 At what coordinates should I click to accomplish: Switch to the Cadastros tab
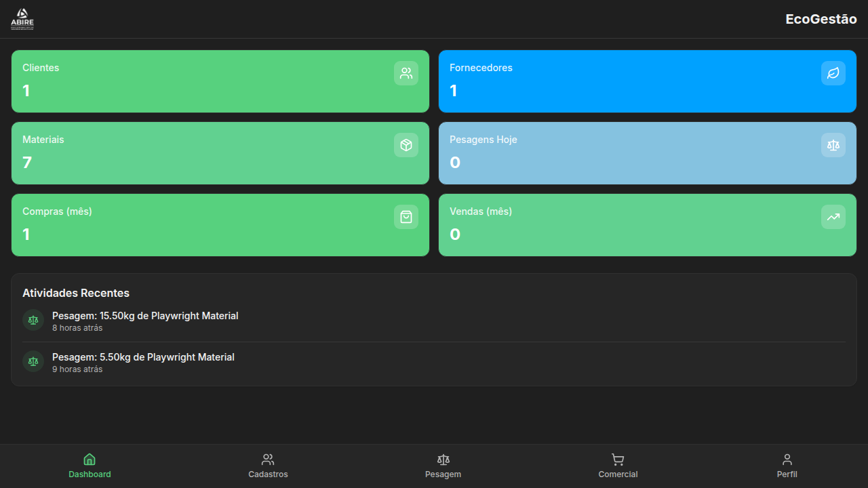pyautogui.click(x=268, y=466)
